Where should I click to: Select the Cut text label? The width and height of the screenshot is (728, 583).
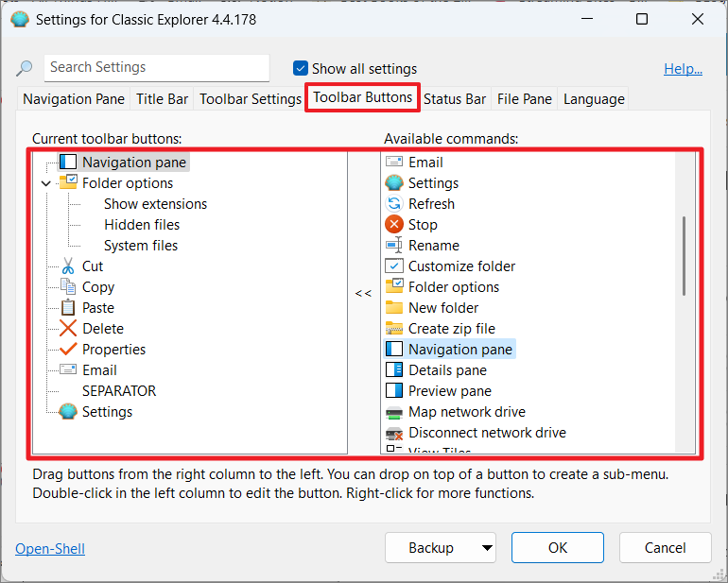click(93, 266)
